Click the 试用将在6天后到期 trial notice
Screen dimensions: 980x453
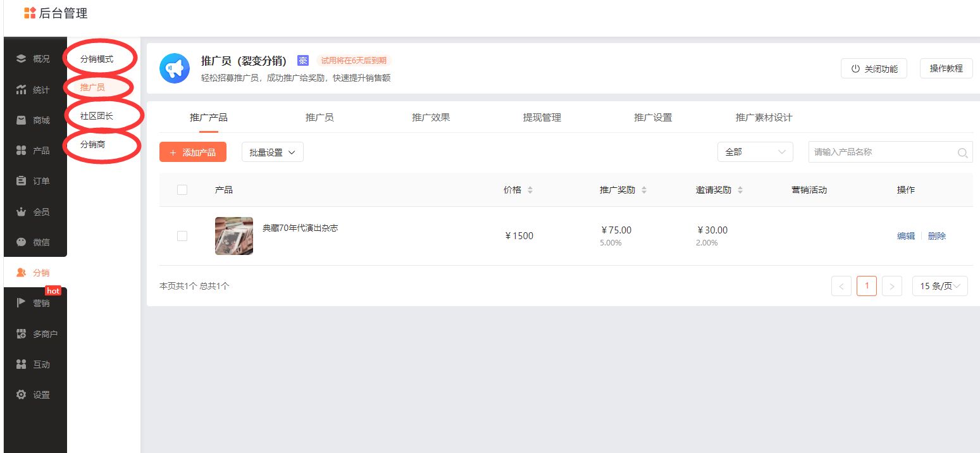[354, 61]
